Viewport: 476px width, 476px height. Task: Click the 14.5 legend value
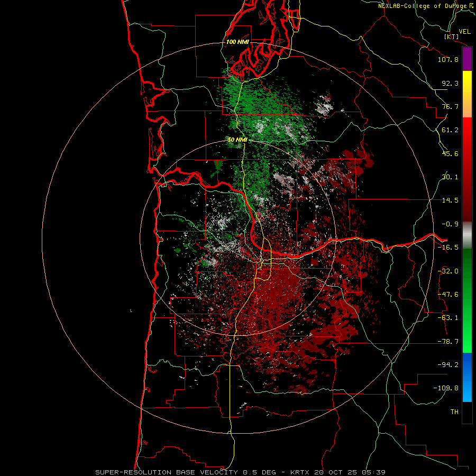point(450,200)
